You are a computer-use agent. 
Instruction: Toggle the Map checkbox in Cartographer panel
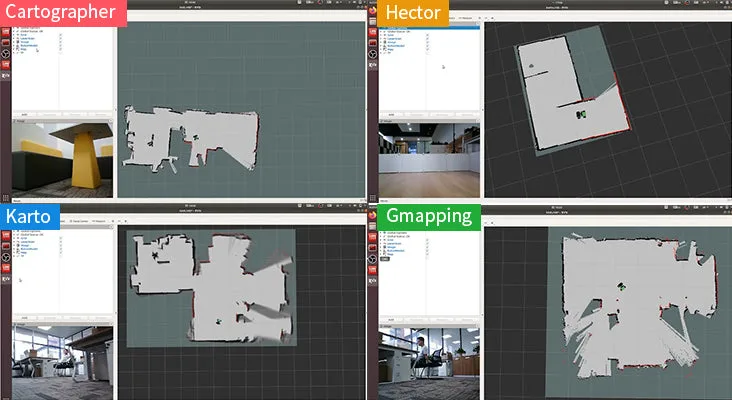(61, 49)
